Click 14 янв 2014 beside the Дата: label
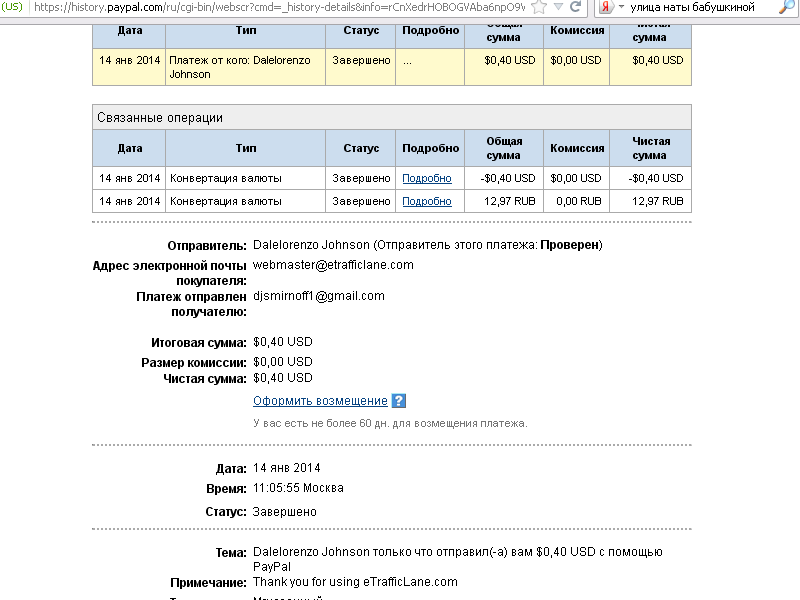This screenshot has height=600, width=800. tap(287, 468)
